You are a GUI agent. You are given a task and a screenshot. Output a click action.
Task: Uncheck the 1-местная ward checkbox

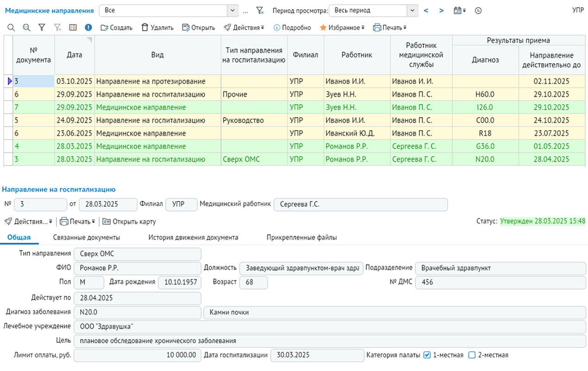[427, 355]
